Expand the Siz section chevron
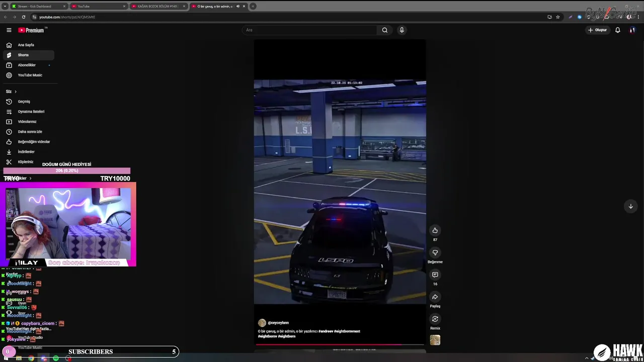Image resolution: width=644 pixels, height=362 pixels. (x=16, y=92)
